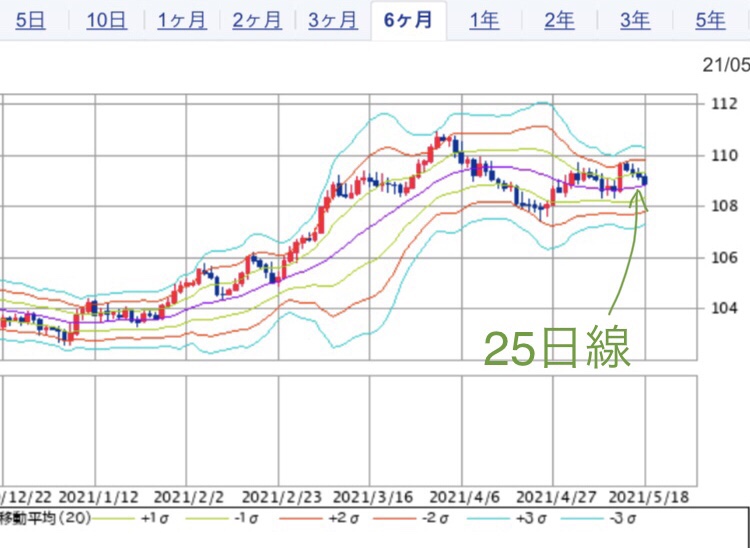Image resolution: width=750 pixels, height=548 pixels.
Task: Click the +1σ legend label
Action: click(x=155, y=518)
